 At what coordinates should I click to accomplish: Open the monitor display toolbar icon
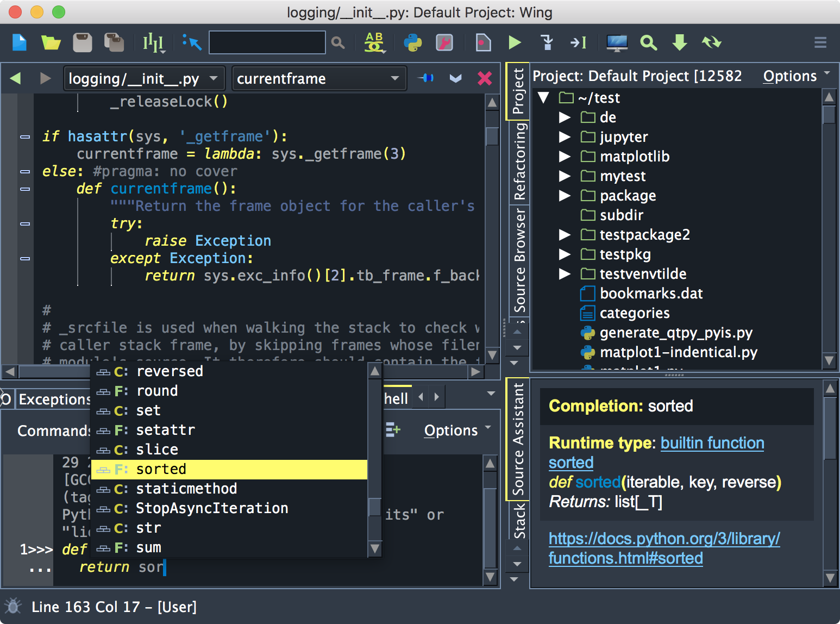(617, 42)
